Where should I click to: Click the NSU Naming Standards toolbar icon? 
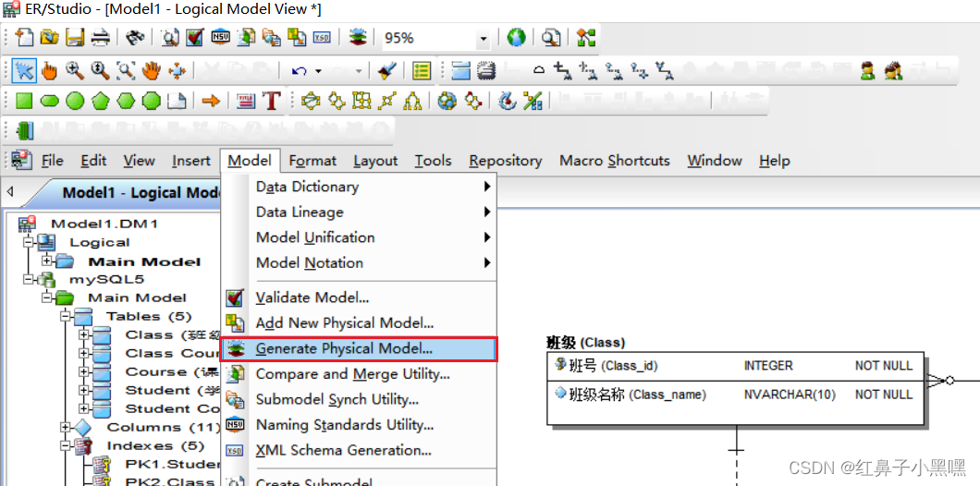221,38
